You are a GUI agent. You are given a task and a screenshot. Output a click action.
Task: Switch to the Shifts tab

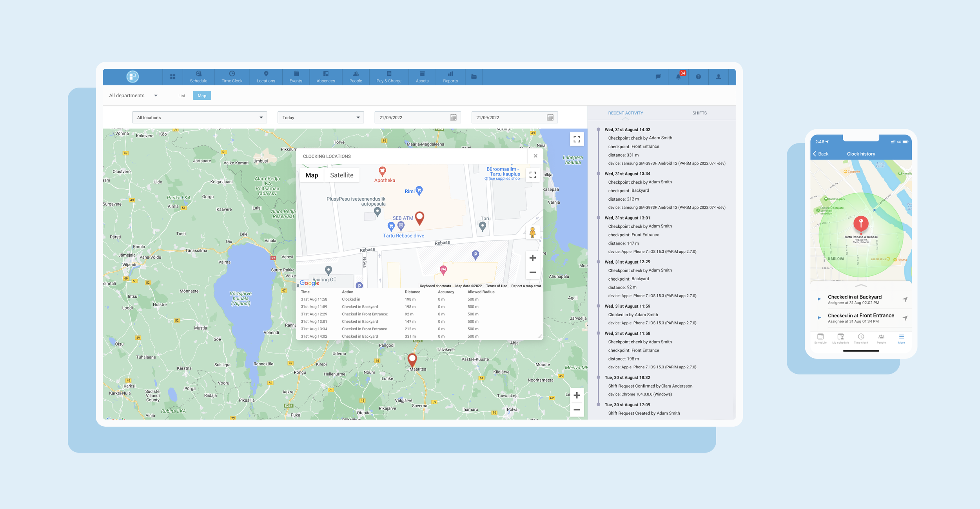(699, 113)
